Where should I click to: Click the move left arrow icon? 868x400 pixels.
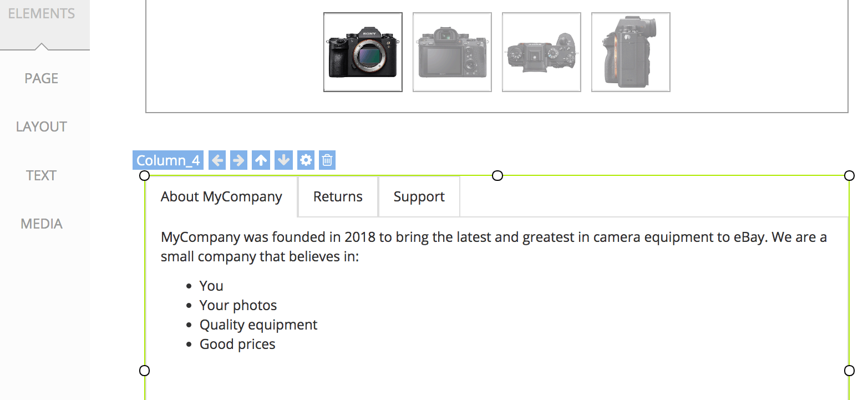pyautogui.click(x=217, y=161)
